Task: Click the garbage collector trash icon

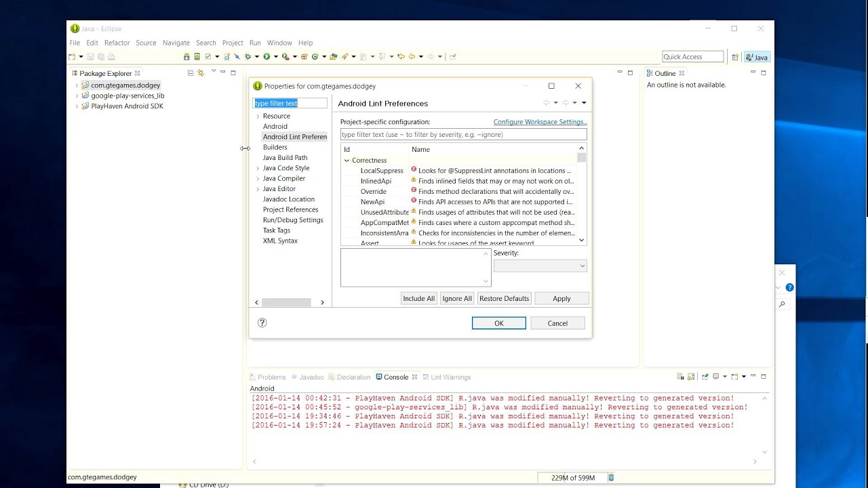Action: [x=611, y=478]
